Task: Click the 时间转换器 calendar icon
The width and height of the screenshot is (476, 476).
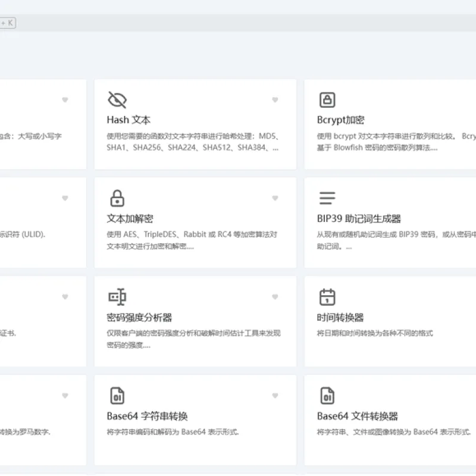Action: point(327,297)
